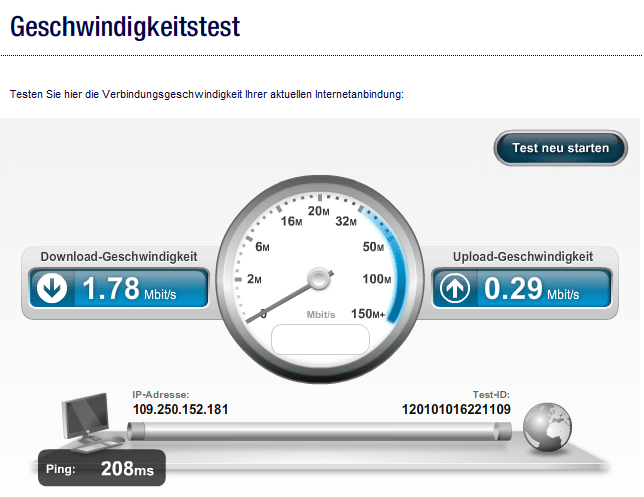
Task: Click the Ping 208ms badge
Action: (102, 468)
